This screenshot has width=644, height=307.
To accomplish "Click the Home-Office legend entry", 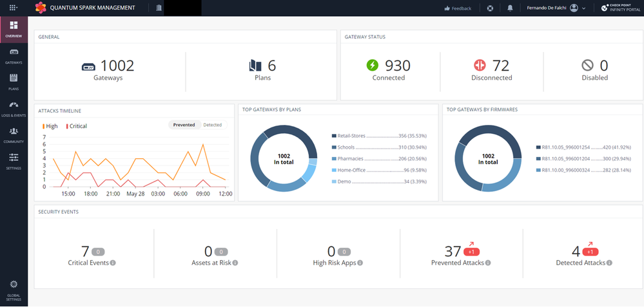I will point(378,170).
